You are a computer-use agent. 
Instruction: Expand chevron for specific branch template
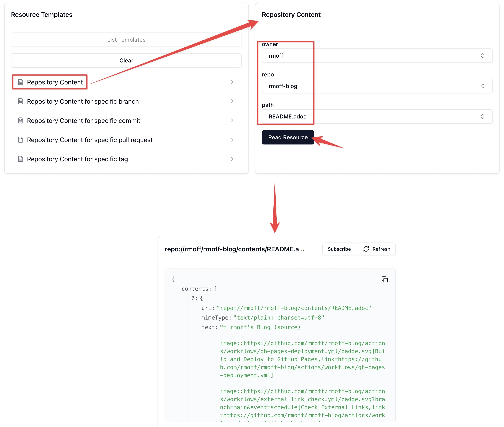click(x=232, y=101)
